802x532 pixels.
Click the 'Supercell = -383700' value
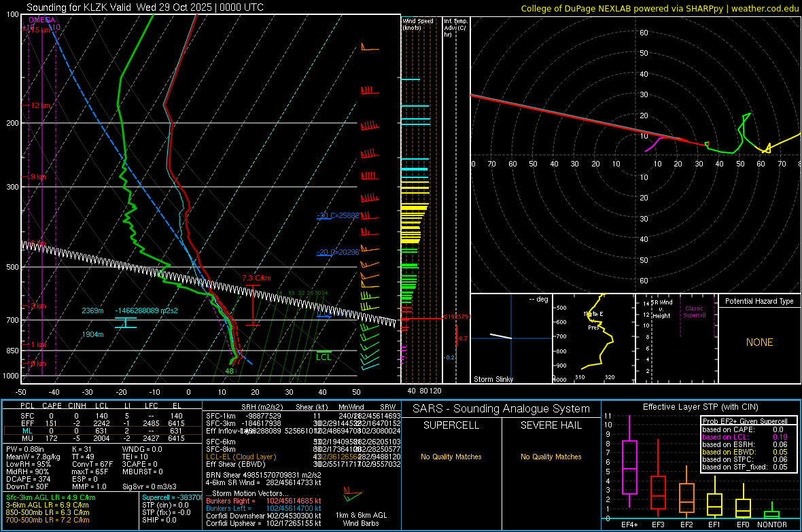pyautogui.click(x=173, y=498)
